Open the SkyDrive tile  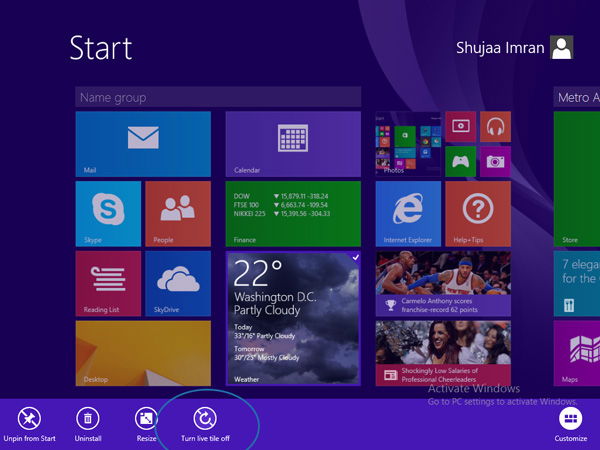(178, 284)
